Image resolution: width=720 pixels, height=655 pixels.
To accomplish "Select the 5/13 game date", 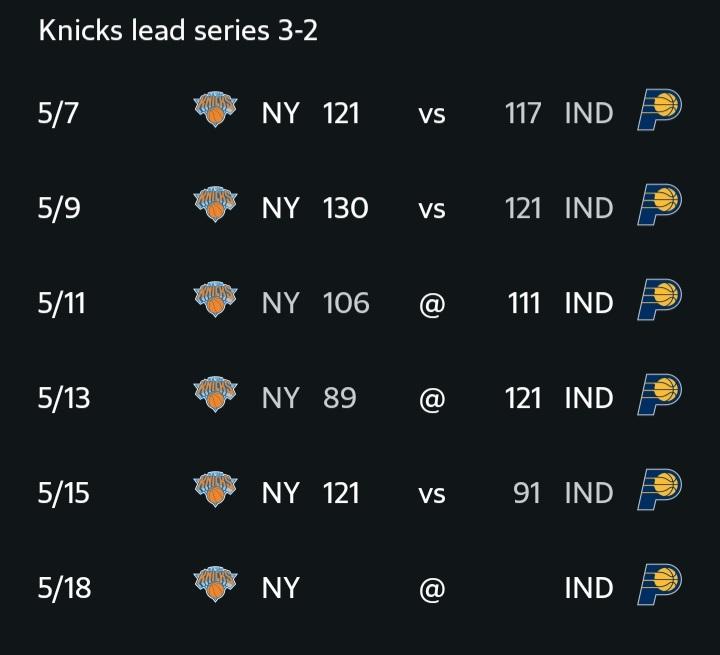I will [64, 398].
